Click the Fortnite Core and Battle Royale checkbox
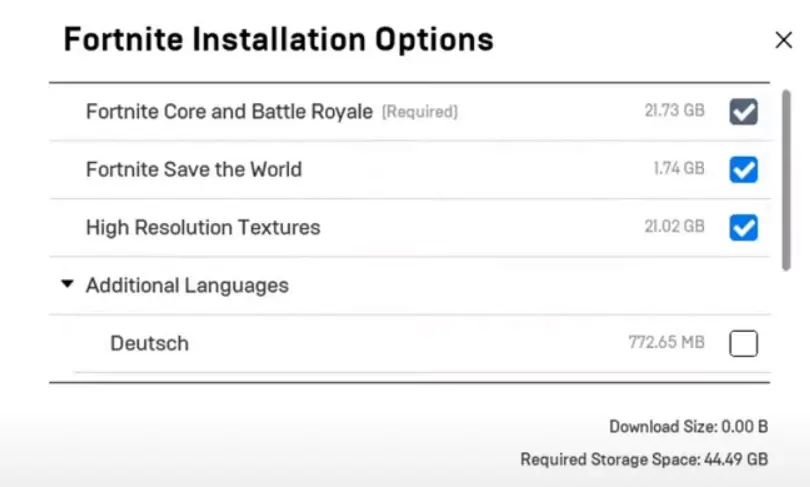The height and width of the screenshot is (487, 810). pos(743,111)
